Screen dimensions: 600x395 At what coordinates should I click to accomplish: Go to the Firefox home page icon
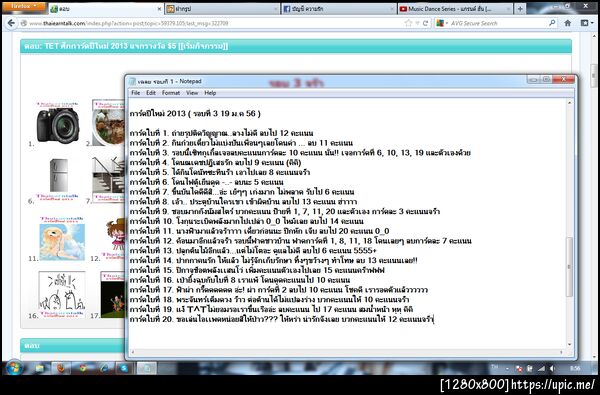pos(568,23)
